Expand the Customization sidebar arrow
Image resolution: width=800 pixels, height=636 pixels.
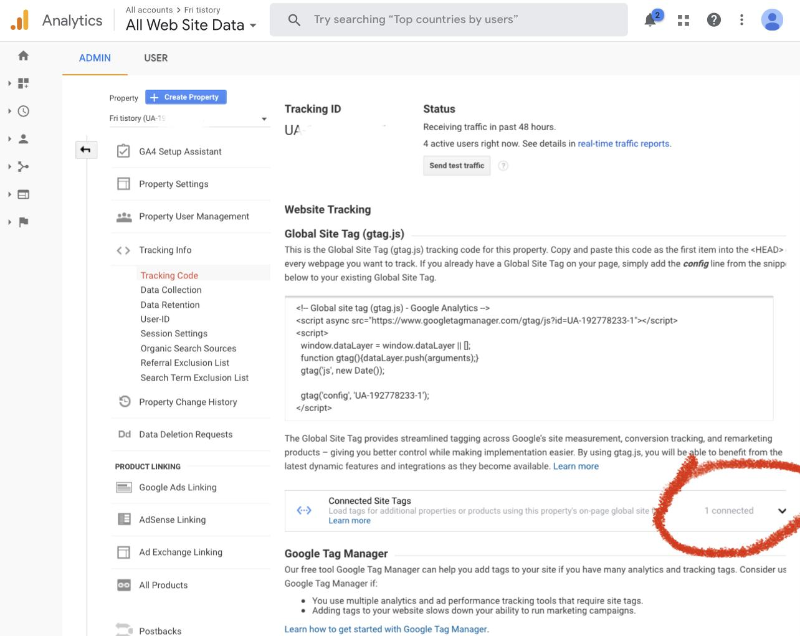[9, 83]
